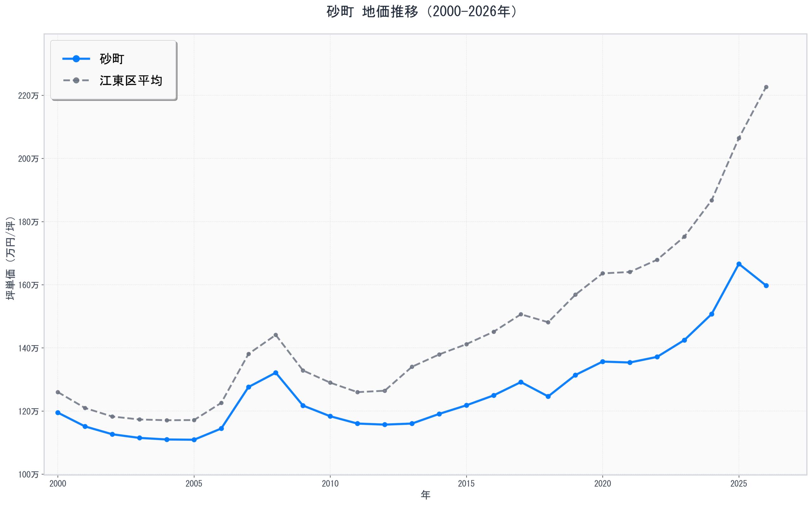
Task: Click the 砂町 first data point at 2000
Action: 58,413
